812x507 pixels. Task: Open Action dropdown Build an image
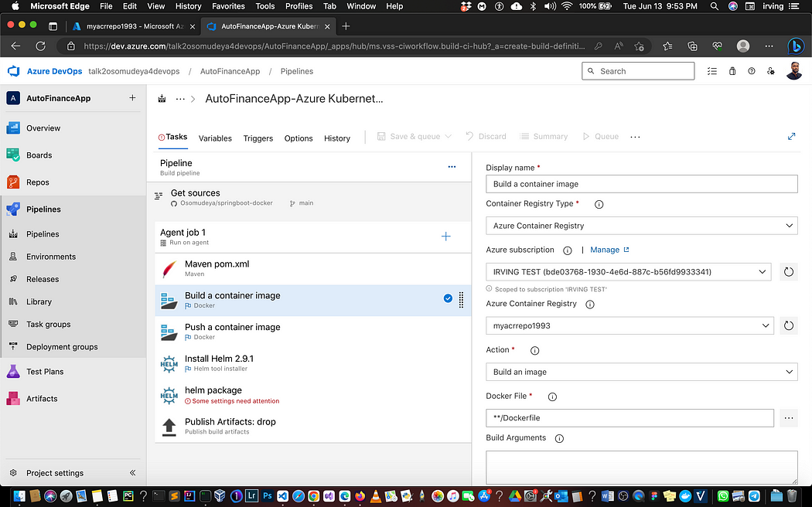click(642, 372)
